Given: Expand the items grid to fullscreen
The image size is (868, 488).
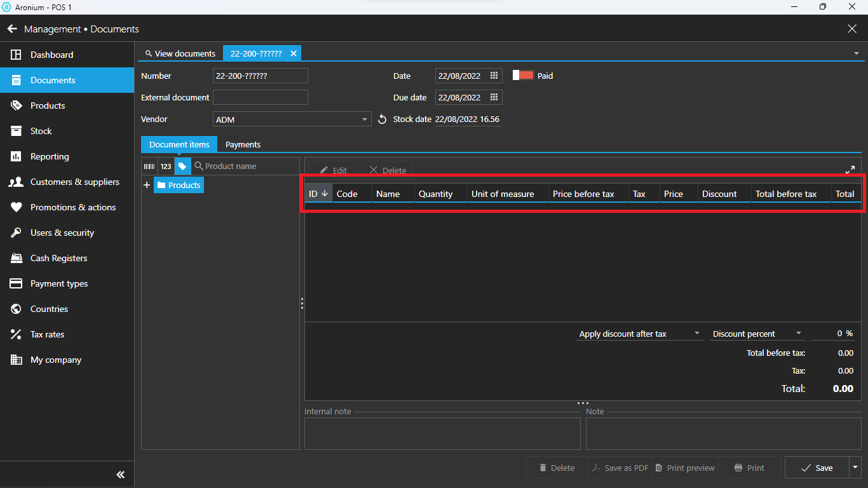Looking at the screenshot, I should click(x=850, y=170).
